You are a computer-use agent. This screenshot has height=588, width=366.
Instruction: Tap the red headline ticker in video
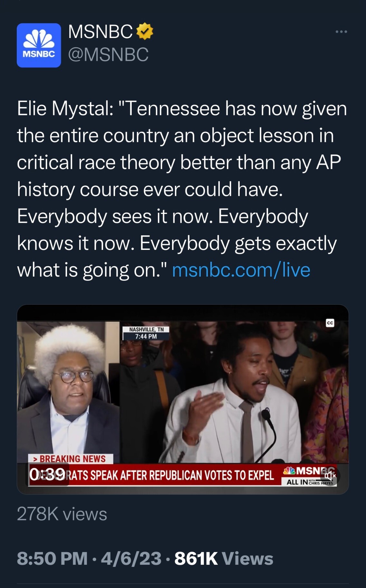pyautogui.click(x=155, y=475)
